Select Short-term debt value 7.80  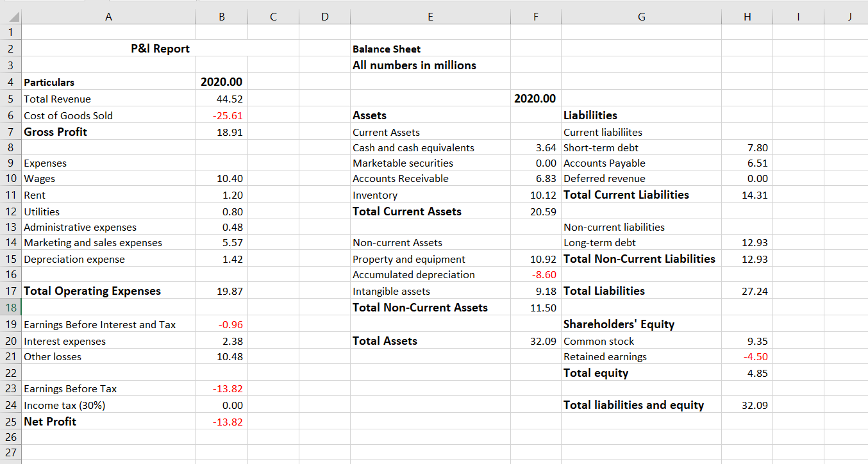(747, 147)
